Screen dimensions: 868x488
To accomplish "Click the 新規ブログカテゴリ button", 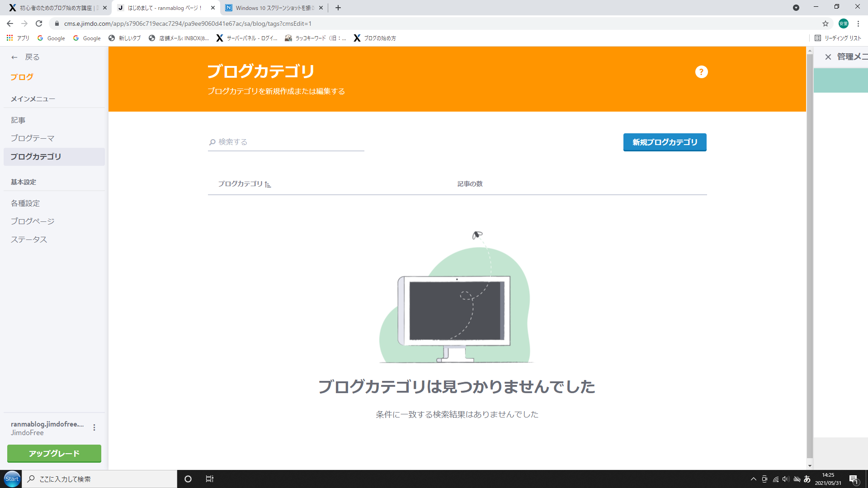I will 665,142.
